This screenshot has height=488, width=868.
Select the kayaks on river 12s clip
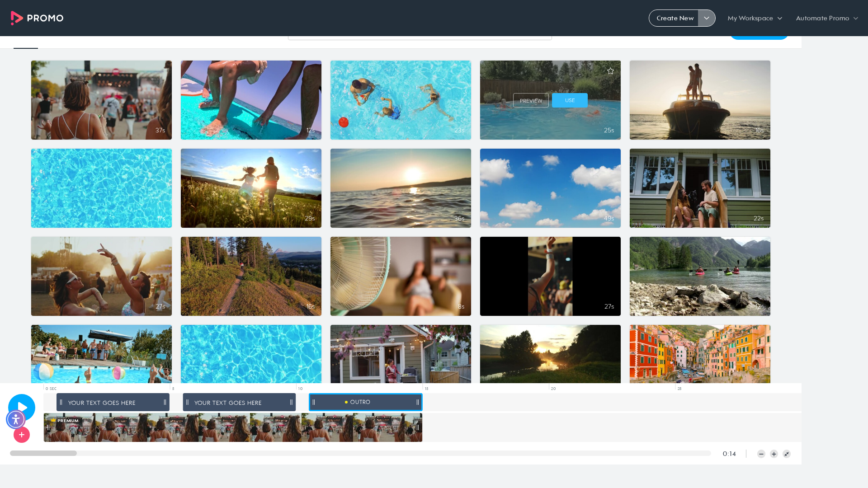pos(700,276)
